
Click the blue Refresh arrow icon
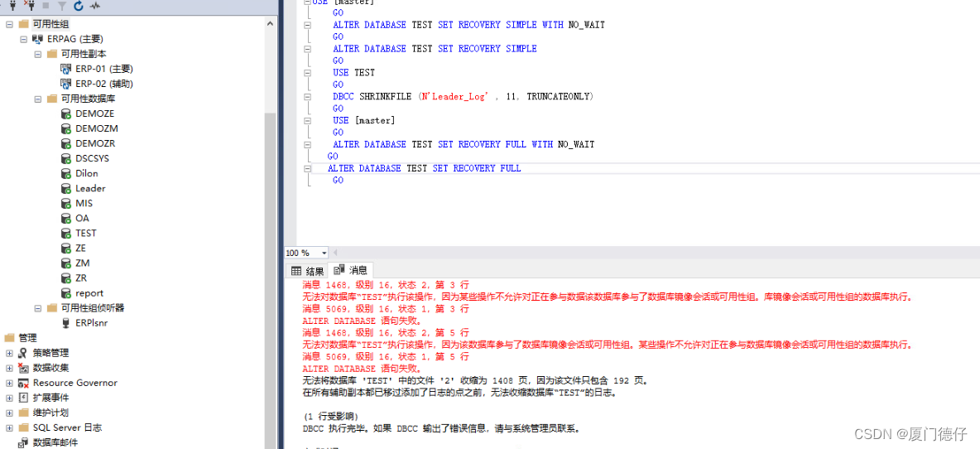(78, 6)
